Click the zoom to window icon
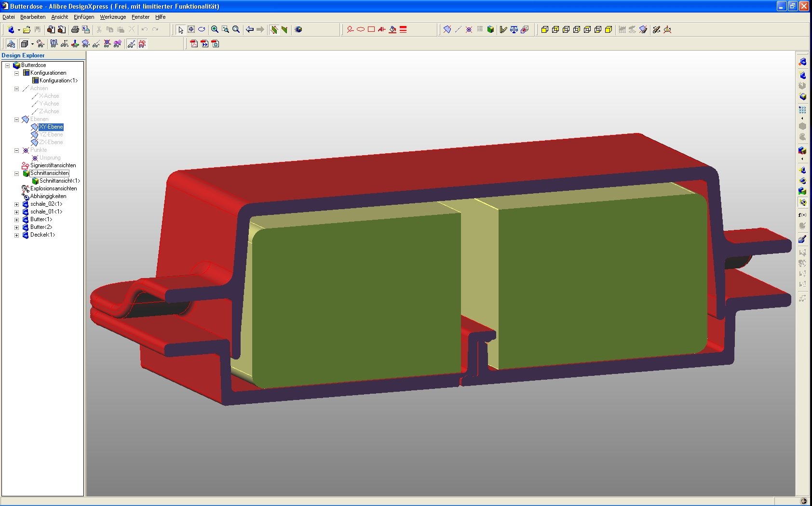812x506 pixels. (x=225, y=29)
